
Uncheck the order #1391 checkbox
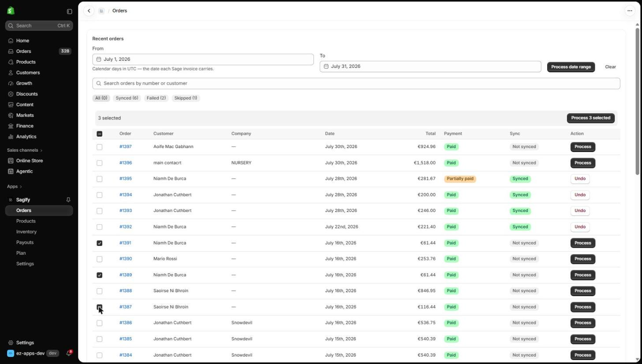pyautogui.click(x=100, y=243)
